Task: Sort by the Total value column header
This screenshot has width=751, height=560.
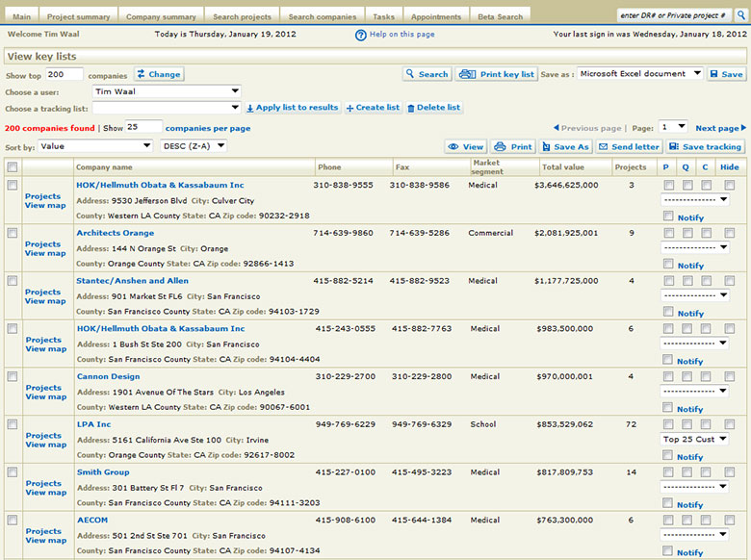Action: 563,167
